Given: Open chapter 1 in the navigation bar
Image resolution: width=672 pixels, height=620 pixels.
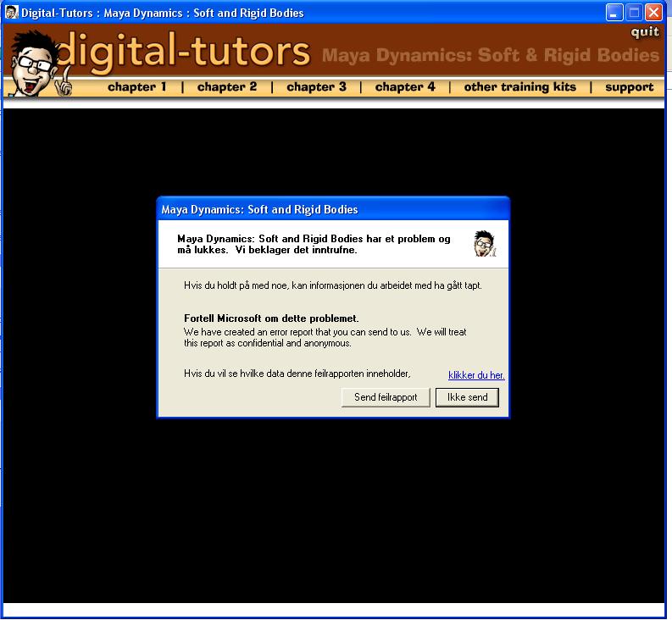Looking at the screenshot, I should click(136, 87).
